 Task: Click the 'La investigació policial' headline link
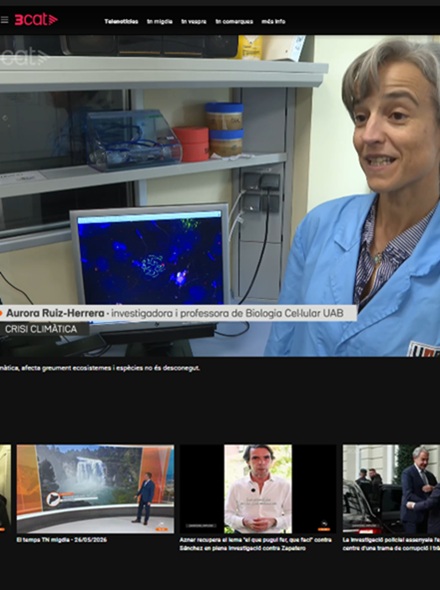point(391,544)
